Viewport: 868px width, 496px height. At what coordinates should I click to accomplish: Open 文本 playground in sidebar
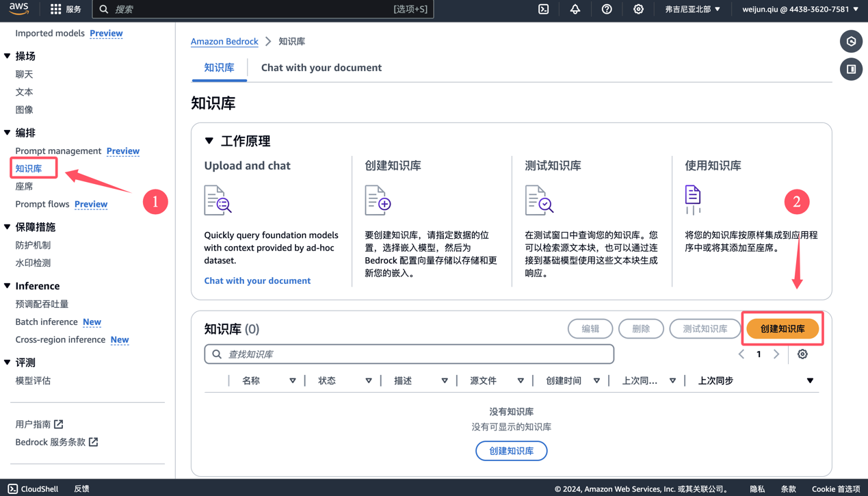[x=24, y=92]
